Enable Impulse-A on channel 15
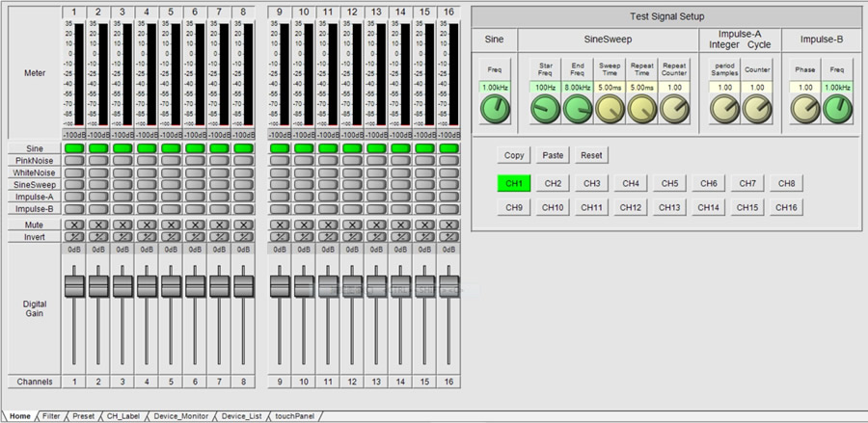 tap(424, 197)
